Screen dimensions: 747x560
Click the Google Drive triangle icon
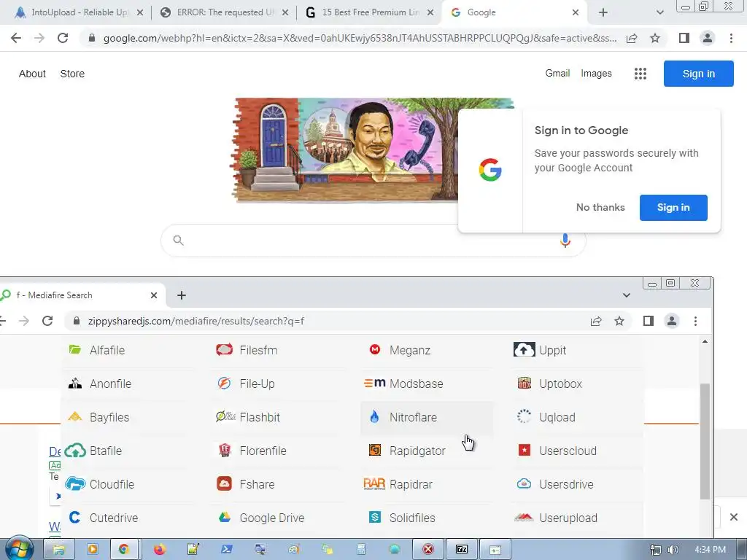[x=225, y=517]
